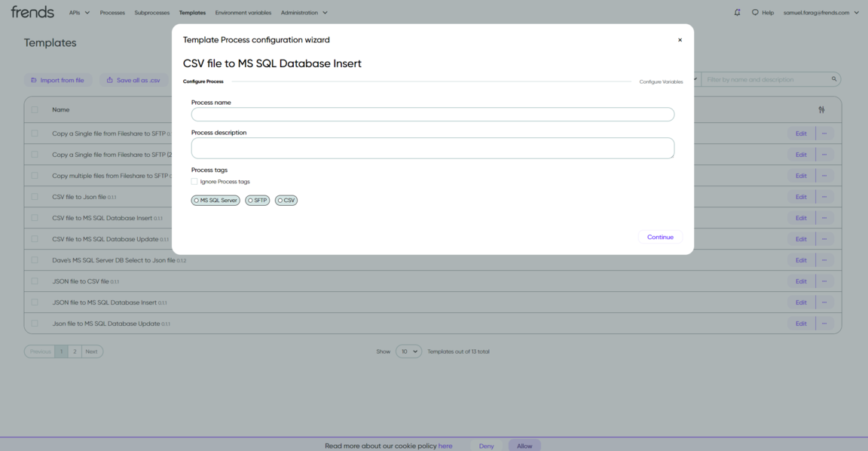Switch to Configure Variables step
Image resolution: width=868 pixels, height=451 pixels.
661,81
